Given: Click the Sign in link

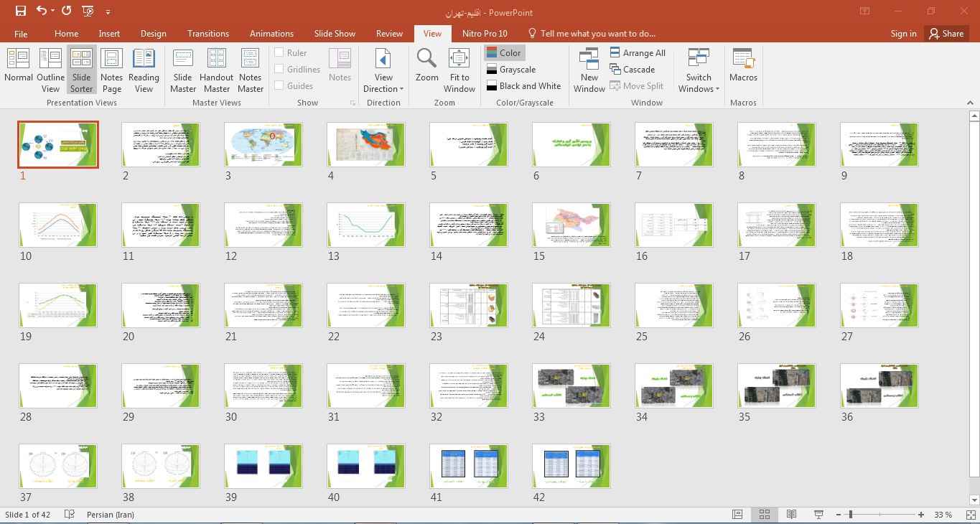Looking at the screenshot, I should coord(903,33).
